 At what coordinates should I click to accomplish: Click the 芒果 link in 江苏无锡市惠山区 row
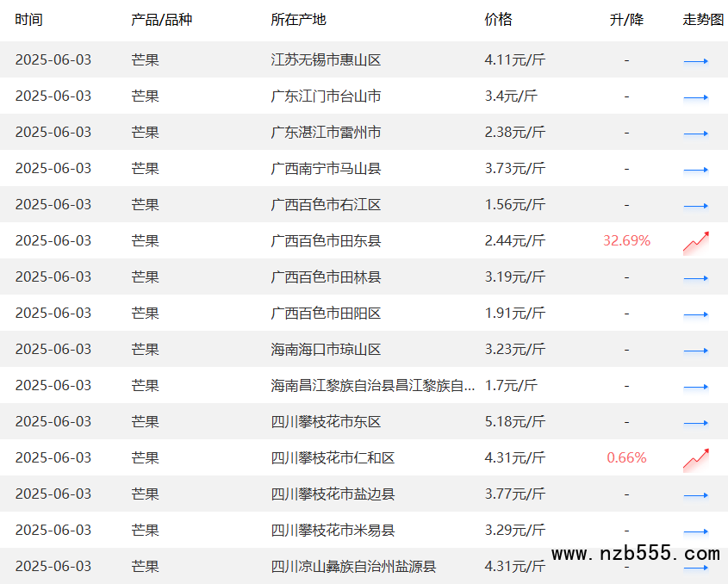tap(145, 60)
